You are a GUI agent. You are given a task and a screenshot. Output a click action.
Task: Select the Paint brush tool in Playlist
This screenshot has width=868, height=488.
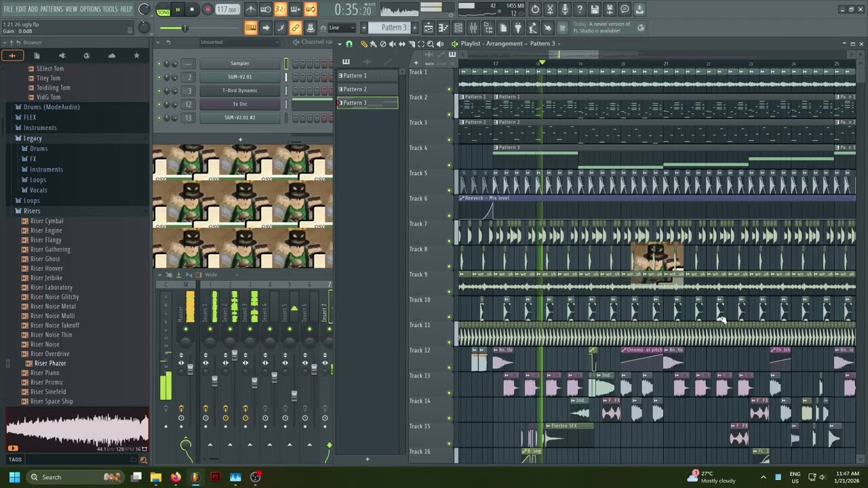click(x=374, y=43)
